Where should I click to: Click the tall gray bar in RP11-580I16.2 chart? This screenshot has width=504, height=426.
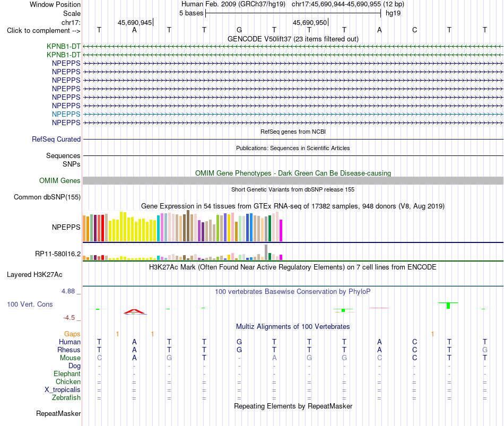266,253
